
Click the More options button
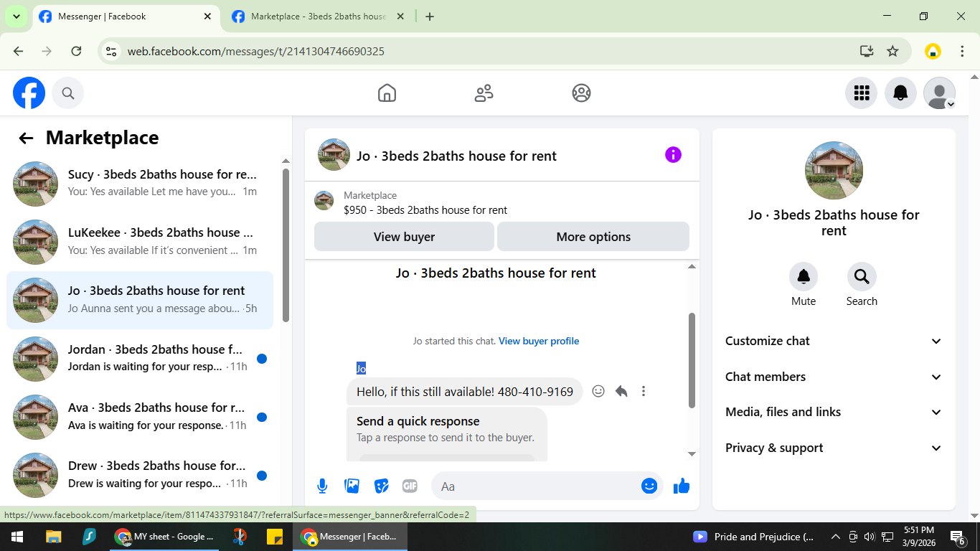coord(593,237)
